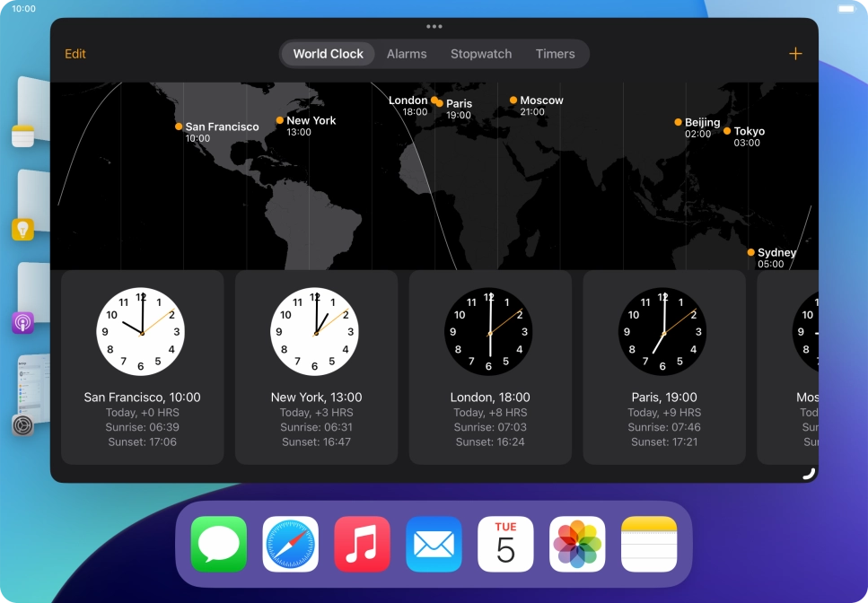This screenshot has width=868, height=603.
Task: Open Calendar showing Tuesday 5
Action: click(505, 543)
